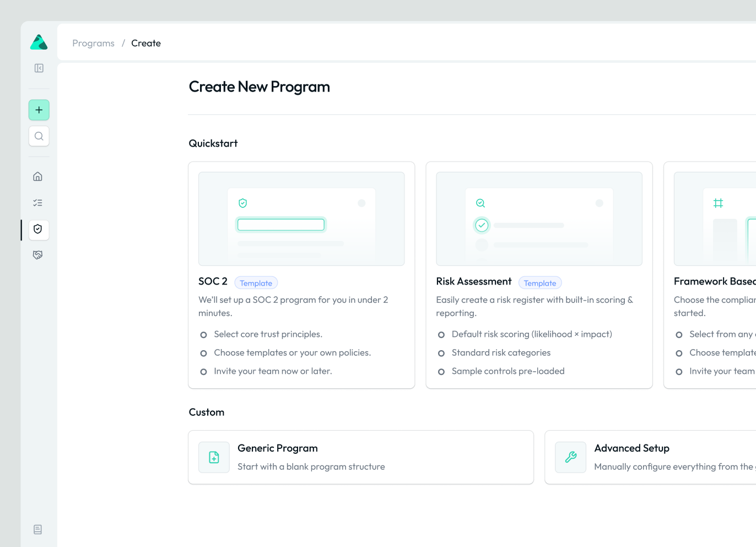Click the wrench icon for Advanced Setup
The image size is (756, 547).
(571, 457)
